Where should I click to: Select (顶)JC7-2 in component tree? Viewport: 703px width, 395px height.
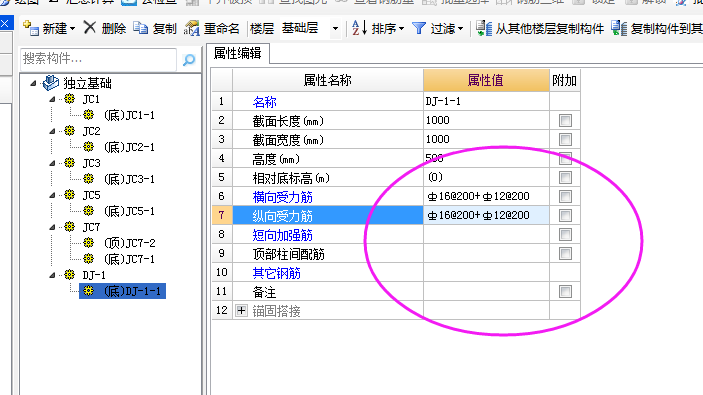click(129, 243)
